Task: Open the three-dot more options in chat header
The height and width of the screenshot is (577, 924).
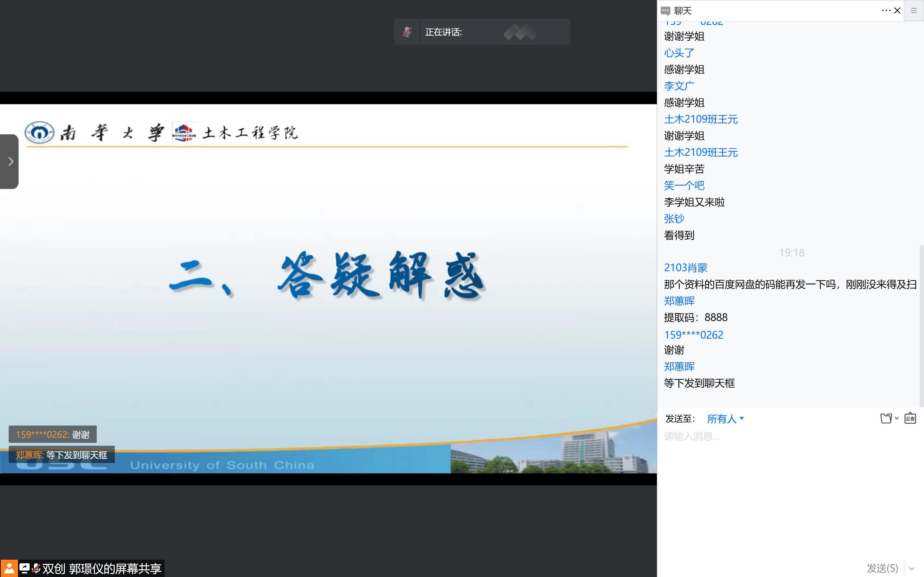Action: [886, 11]
